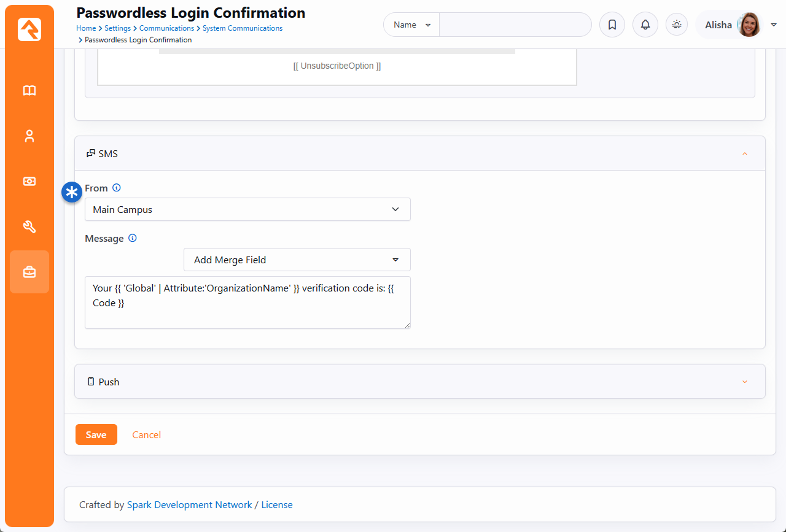Click the Save button
Image resolution: width=786 pixels, height=532 pixels.
pos(96,434)
